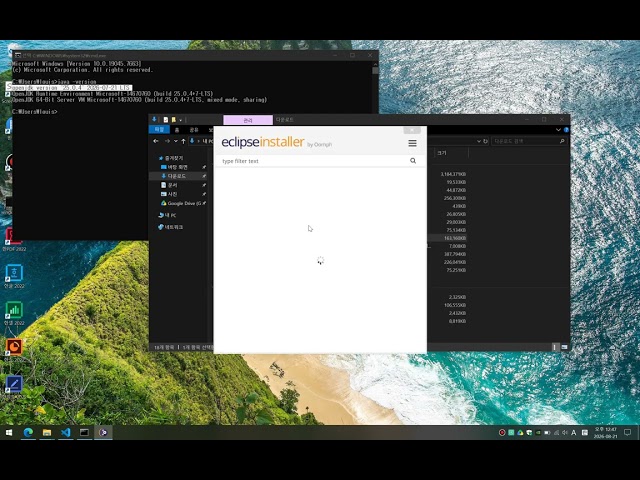
Task: Open Google Drive in Explorer sidebar
Action: [x=181, y=203]
